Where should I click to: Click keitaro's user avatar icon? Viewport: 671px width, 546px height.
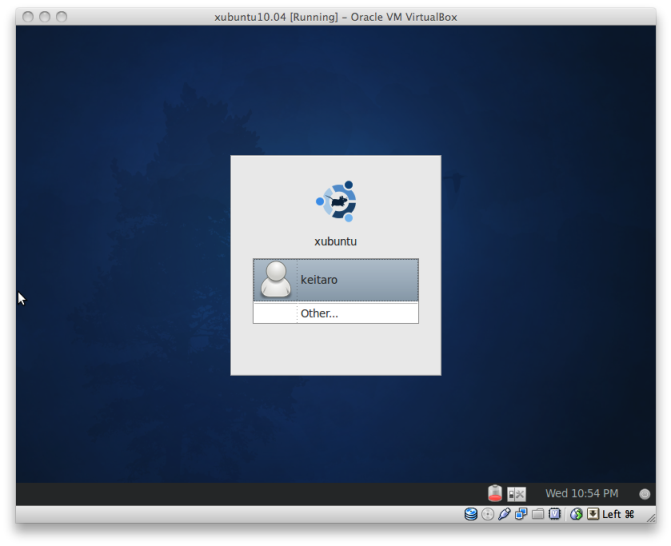276,279
